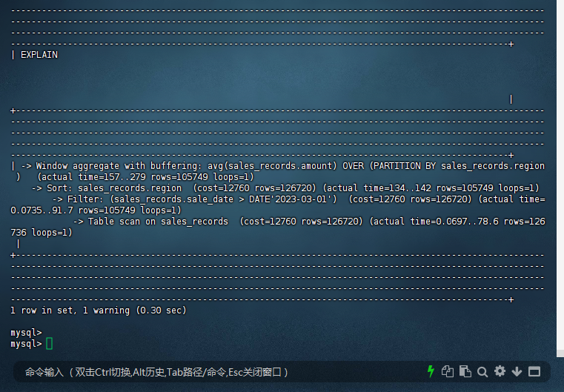Click 'Table scan on sales_records' text
Viewport: 564px width, 392px height.
(158, 222)
